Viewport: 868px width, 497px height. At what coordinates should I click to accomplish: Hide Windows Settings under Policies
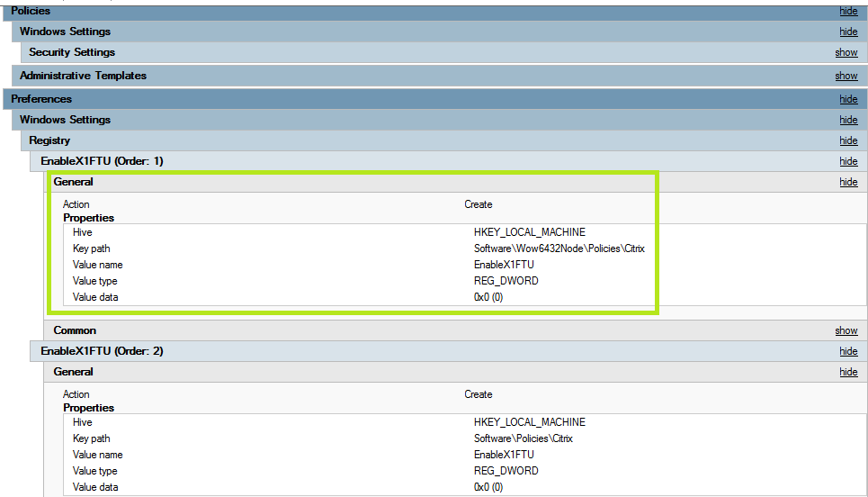847,32
